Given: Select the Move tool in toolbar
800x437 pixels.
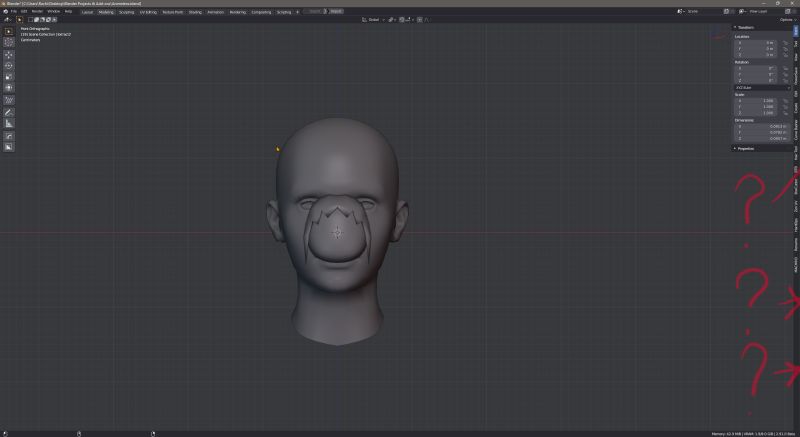Looking at the screenshot, I should click(9, 54).
